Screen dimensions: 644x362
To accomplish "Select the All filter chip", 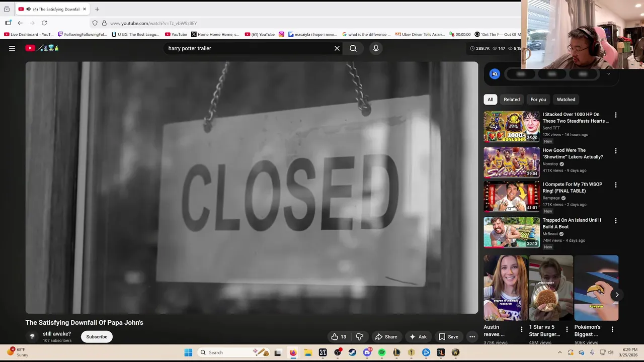I will tap(490, 100).
